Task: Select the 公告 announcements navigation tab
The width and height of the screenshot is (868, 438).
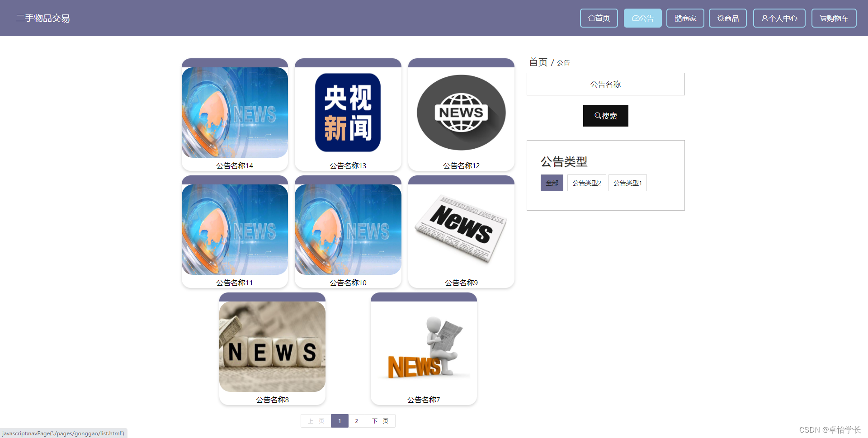Action: (642, 18)
